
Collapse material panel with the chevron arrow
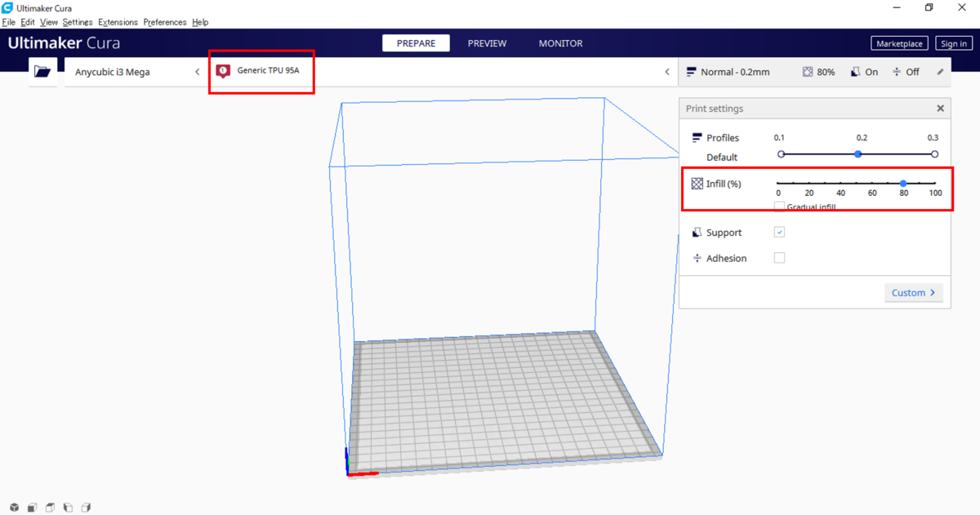click(668, 72)
